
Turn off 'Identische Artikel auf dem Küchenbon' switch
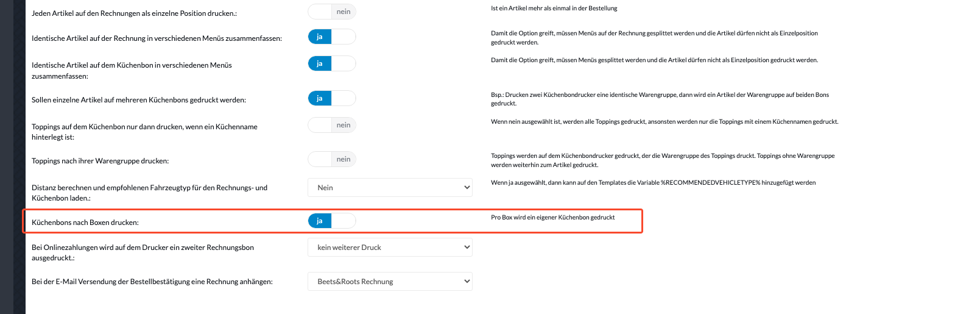pyautogui.click(x=332, y=64)
